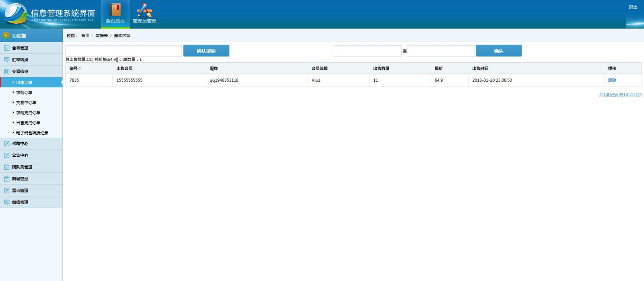Open 电子钱包转换纪录 submenu item
Screen dimensions: 644x281
point(32,133)
